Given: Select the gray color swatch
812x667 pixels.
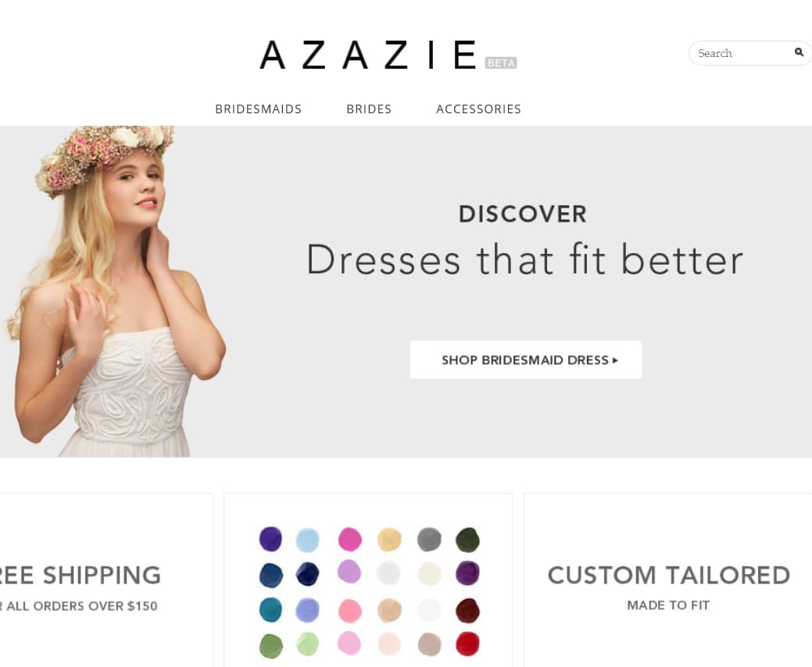Looking at the screenshot, I should coord(429,539).
